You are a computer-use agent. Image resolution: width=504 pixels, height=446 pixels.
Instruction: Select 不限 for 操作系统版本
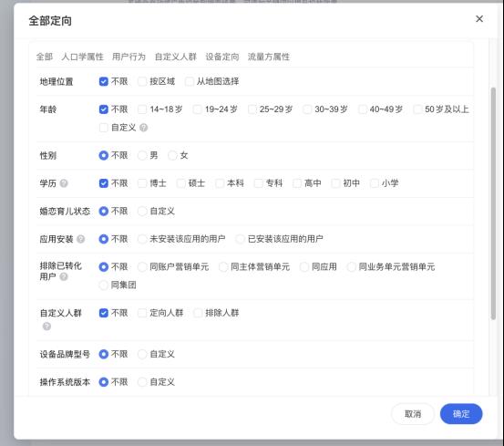[x=104, y=382]
